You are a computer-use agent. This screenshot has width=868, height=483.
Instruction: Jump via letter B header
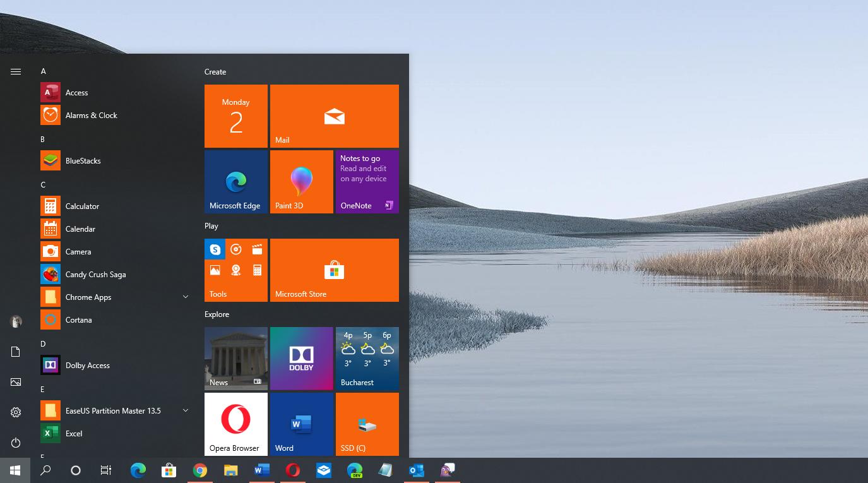click(x=43, y=140)
